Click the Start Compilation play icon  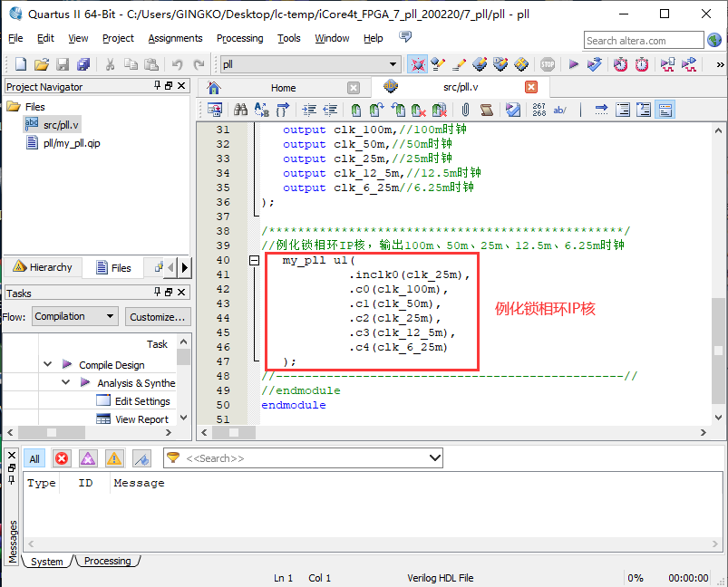tap(573, 64)
